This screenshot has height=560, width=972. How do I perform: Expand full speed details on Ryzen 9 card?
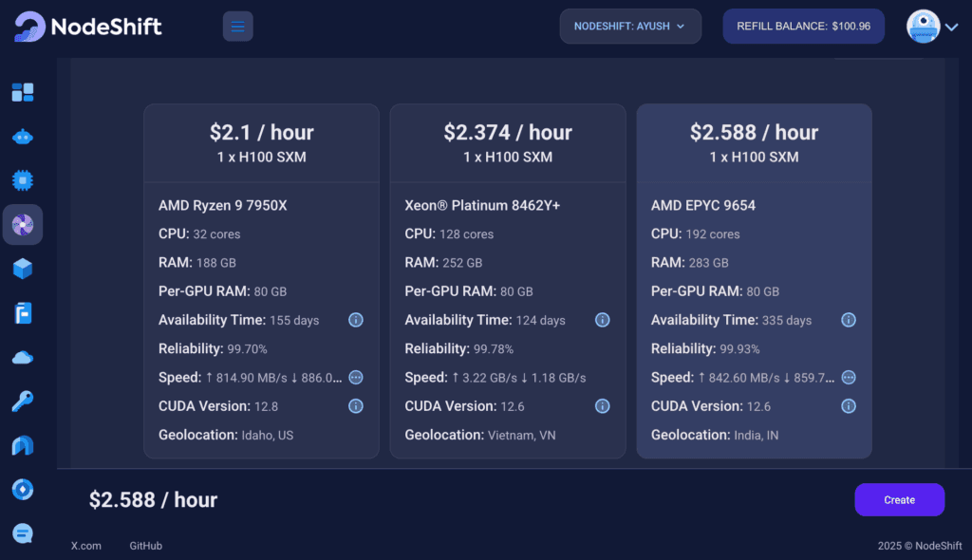[x=356, y=377]
